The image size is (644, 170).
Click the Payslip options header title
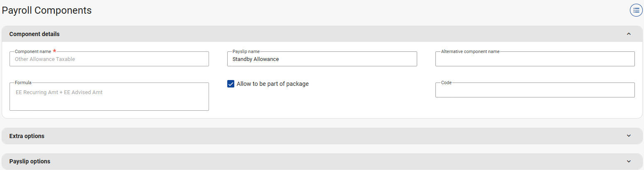coord(30,161)
